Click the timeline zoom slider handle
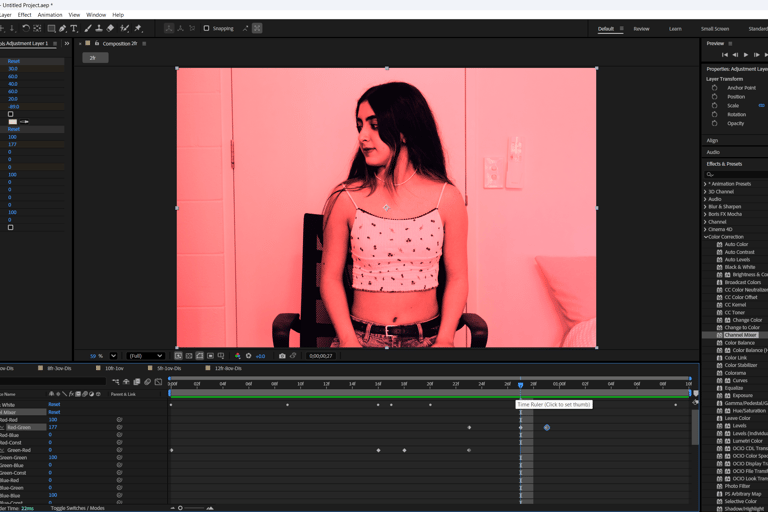Image resolution: width=768 pixels, height=512 pixels. [180, 508]
